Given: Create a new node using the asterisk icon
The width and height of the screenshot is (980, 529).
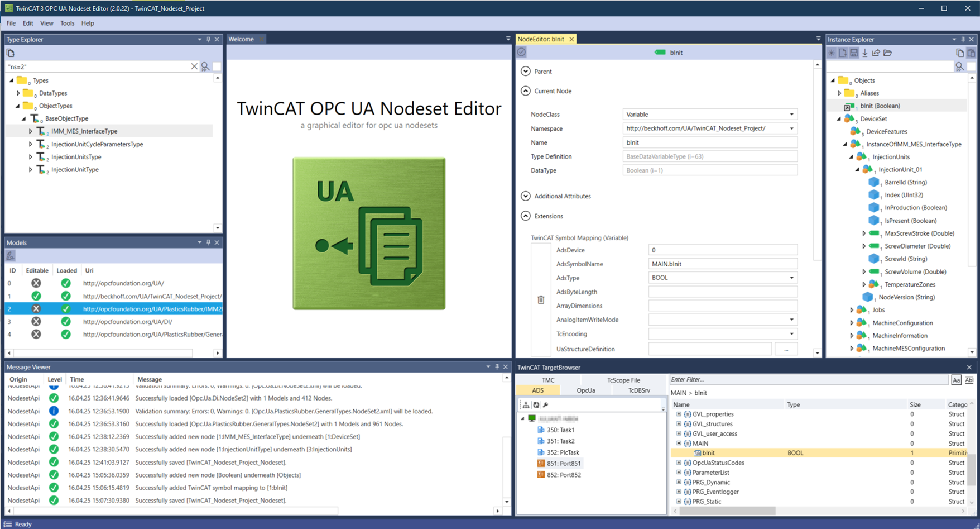Looking at the screenshot, I should pyautogui.click(x=831, y=53).
